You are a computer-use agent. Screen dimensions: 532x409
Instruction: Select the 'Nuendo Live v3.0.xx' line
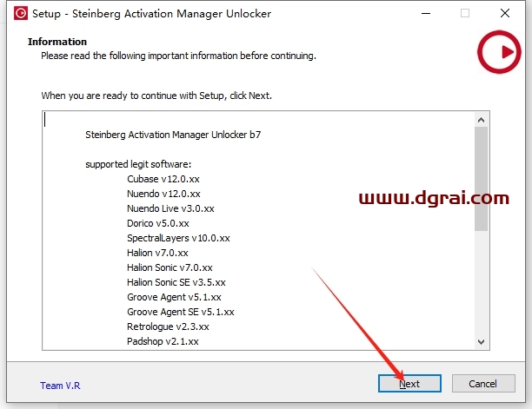tap(170, 208)
